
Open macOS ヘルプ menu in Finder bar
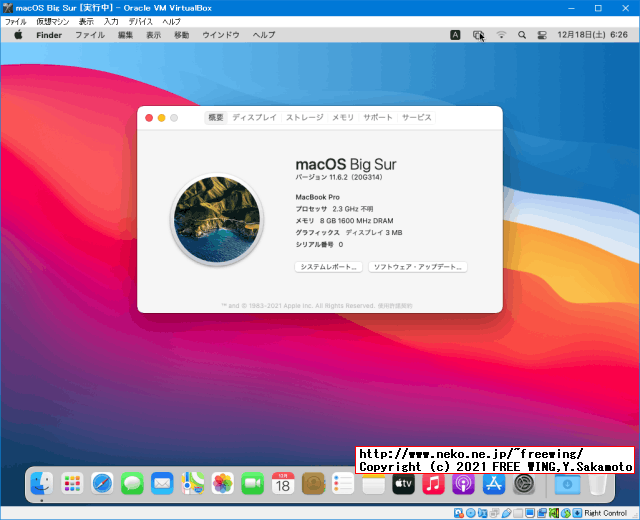click(264, 35)
